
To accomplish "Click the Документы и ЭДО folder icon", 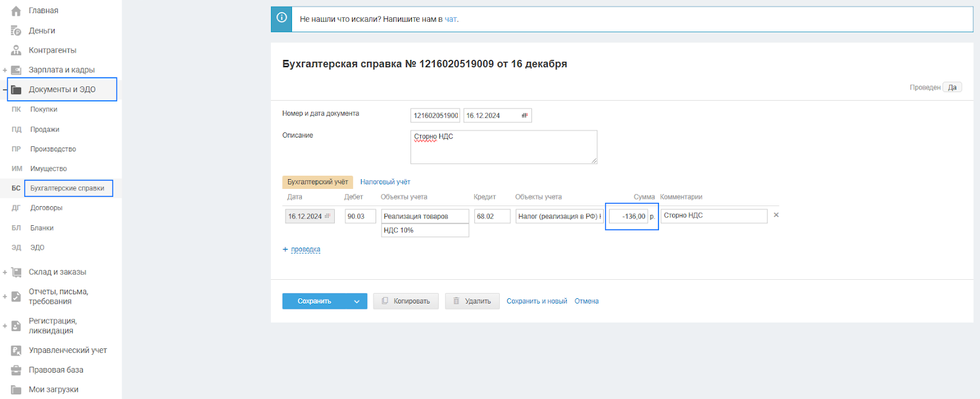I will pyautogui.click(x=16, y=90).
